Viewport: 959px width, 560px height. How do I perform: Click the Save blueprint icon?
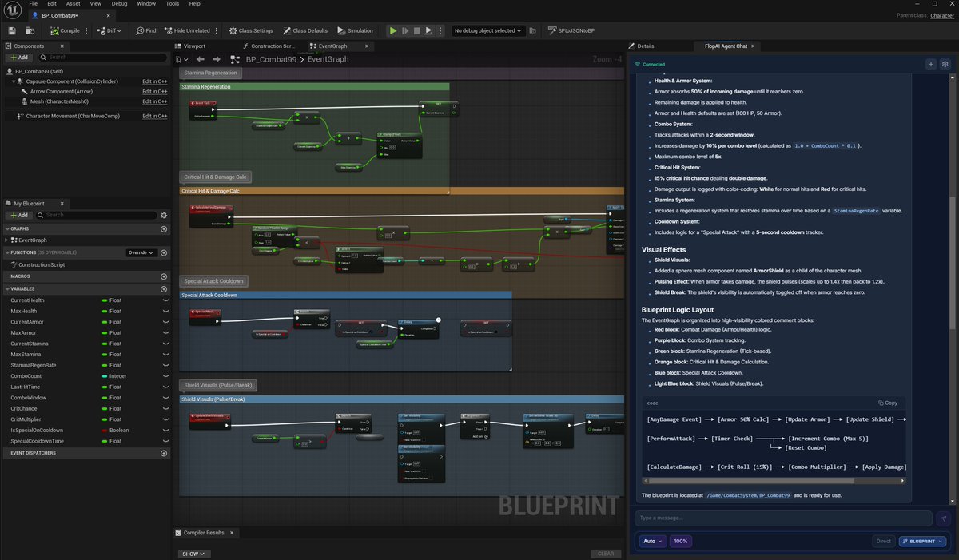pyautogui.click(x=12, y=30)
